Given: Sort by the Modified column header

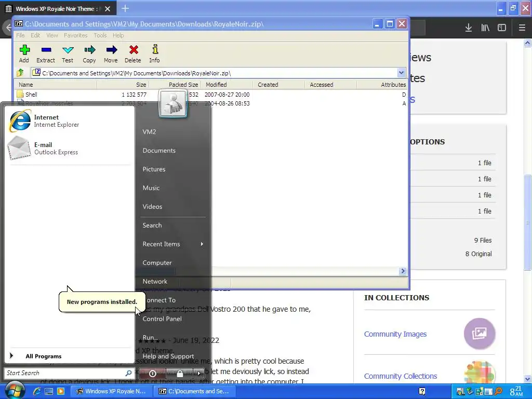Looking at the screenshot, I should click(228, 85).
